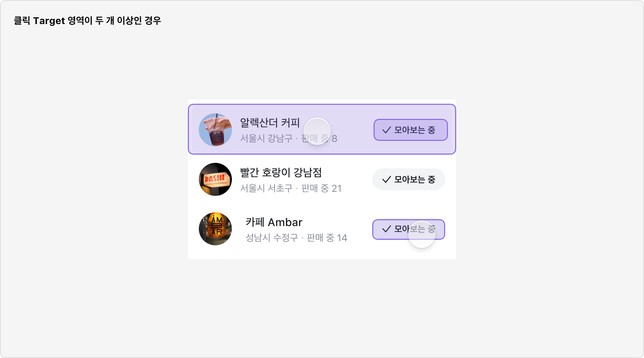Click the heading 클릭 Target 영역이 두 개 이상인 경우

coord(88,20)
